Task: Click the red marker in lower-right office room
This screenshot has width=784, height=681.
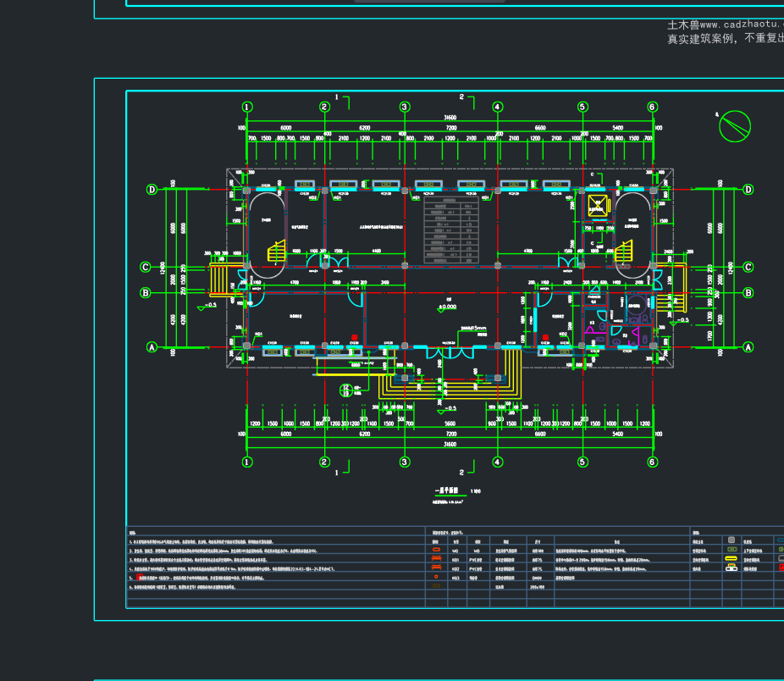Action: 545,338
